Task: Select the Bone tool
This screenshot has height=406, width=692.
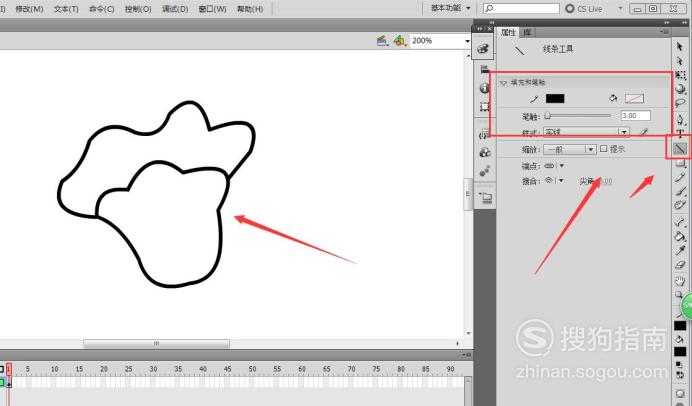Action: click(680, 222)
